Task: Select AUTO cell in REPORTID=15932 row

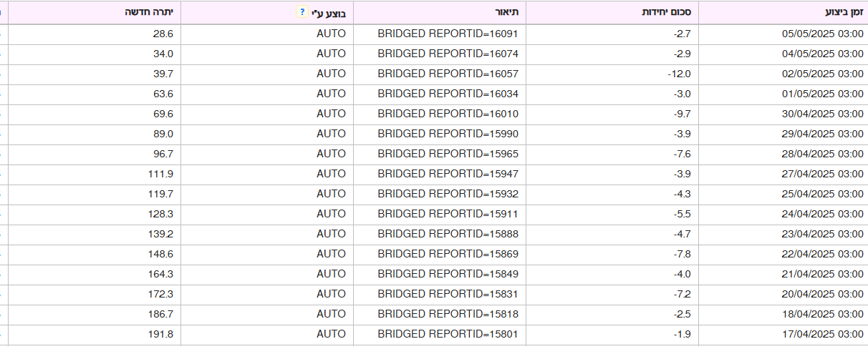Action: coord(266,194)
